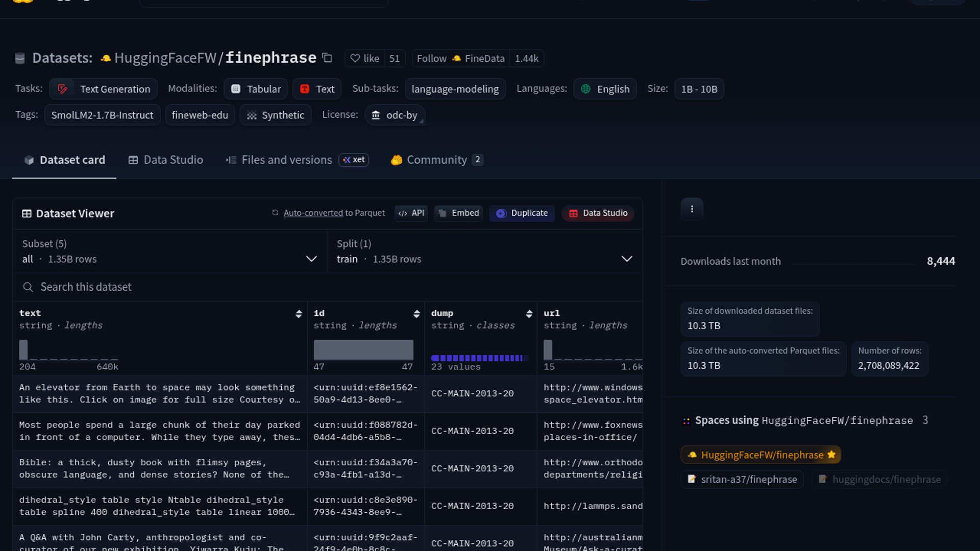Viewport: 980px width, 551px height.
Task: Click the like heart icon
Action: [355, 59]
